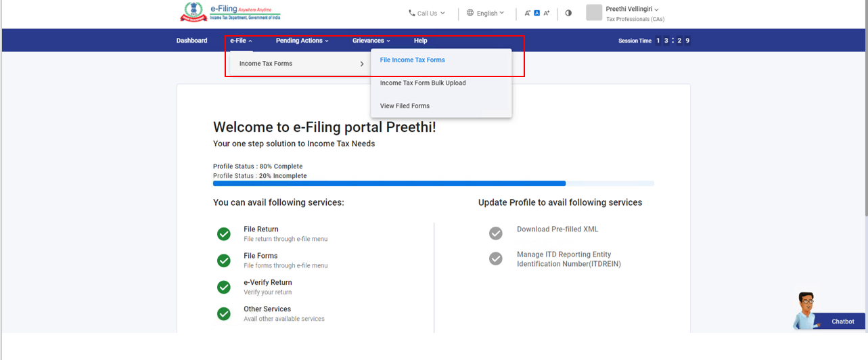
Task: Open the Preethi Vellingiri account menu
Action: [632, 9]
